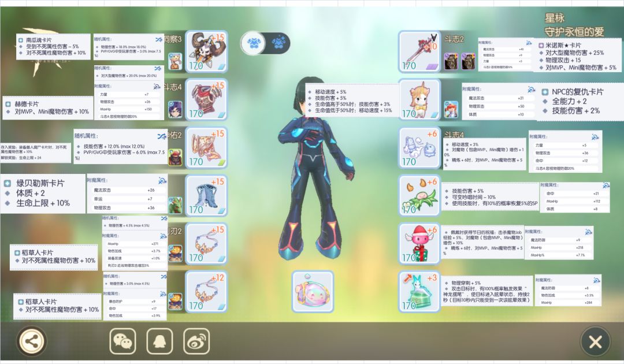The width and height of the screenshot is (624, 364).
Task: Open the +15 horned skull shield slot
Action: click(206, 52)
